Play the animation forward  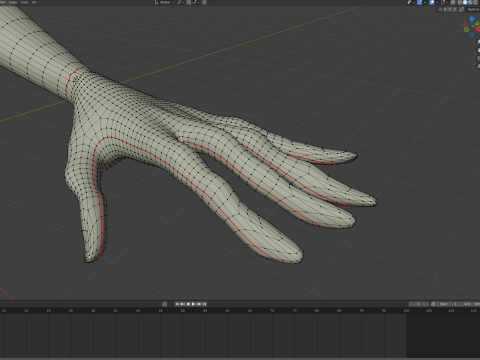(193, 304)
